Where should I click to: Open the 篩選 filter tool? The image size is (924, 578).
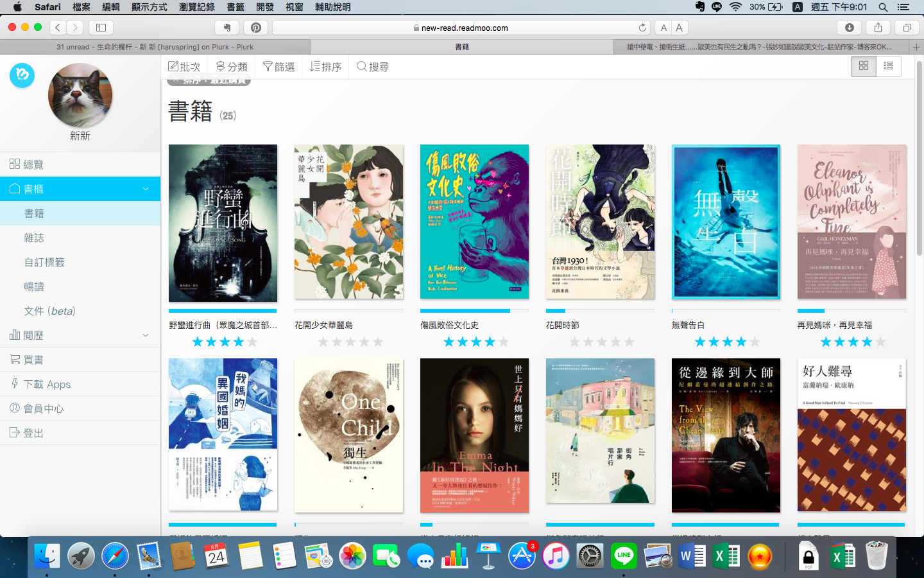279,67
